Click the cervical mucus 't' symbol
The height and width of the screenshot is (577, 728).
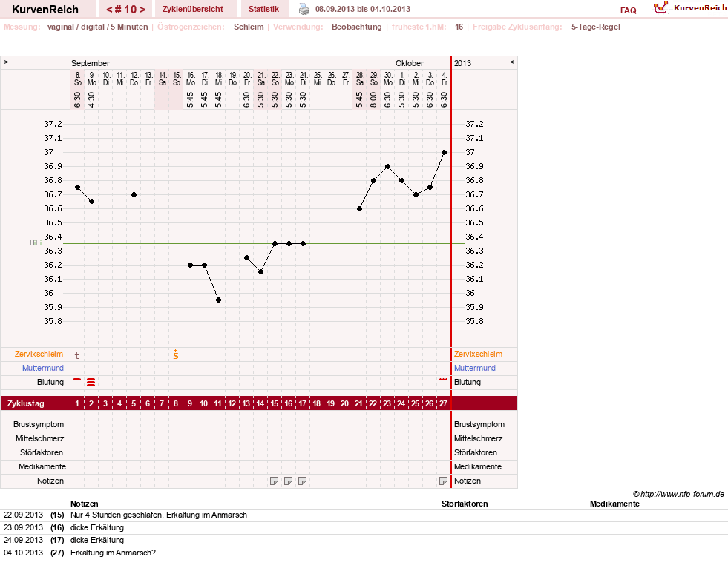click(x=77, y=356)
